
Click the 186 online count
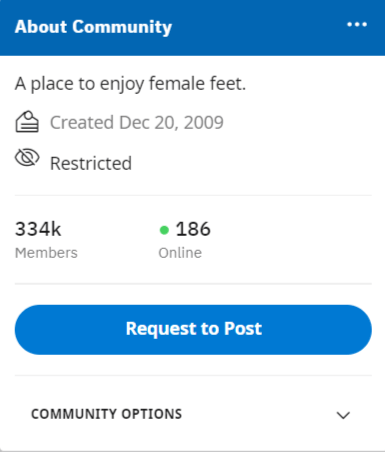pos(193,229)
